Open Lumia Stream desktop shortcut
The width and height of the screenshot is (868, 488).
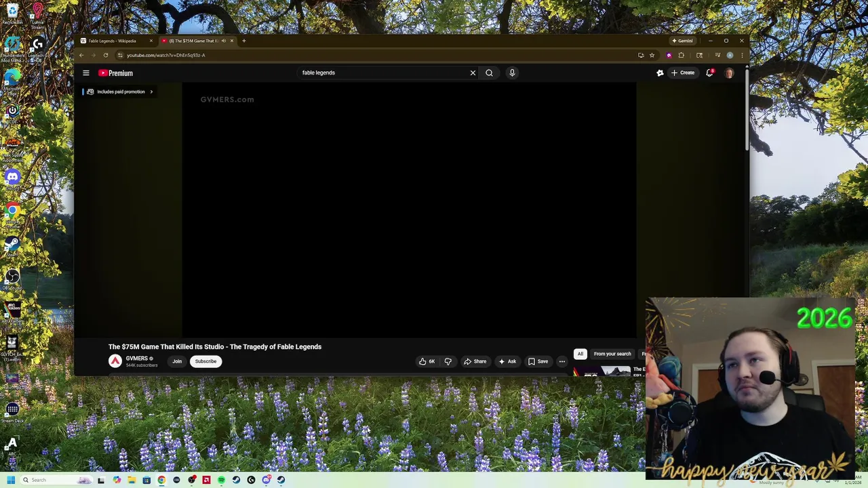(37, 15)
